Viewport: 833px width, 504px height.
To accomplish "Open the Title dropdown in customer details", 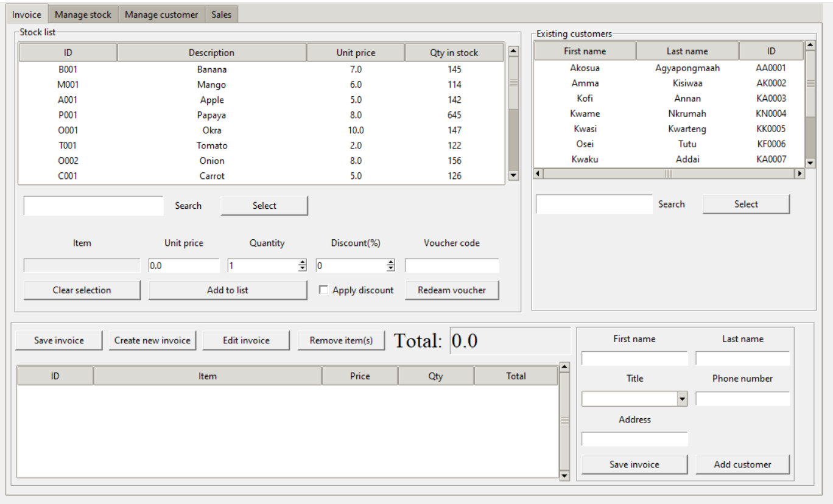I will pos(683,398).
